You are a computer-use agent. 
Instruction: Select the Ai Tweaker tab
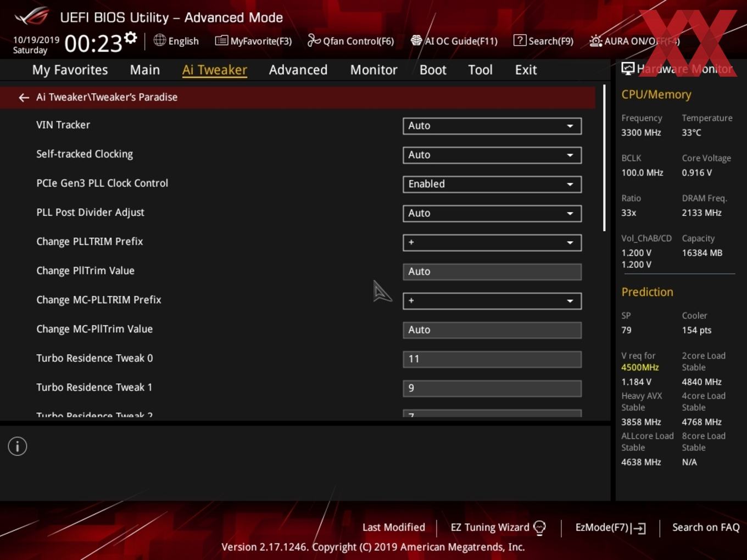(215, 70)
